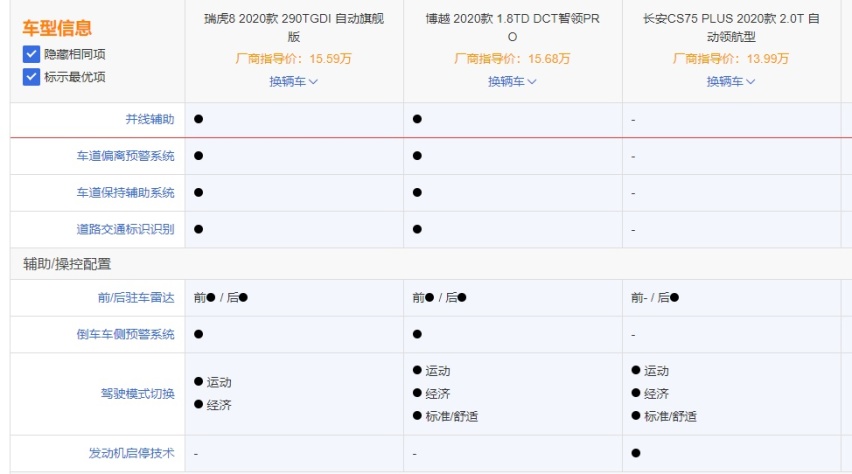852x474 pixels.
Task: Open 换辆车 dropdown under 瑞虎8
Action: click(293, 82)
